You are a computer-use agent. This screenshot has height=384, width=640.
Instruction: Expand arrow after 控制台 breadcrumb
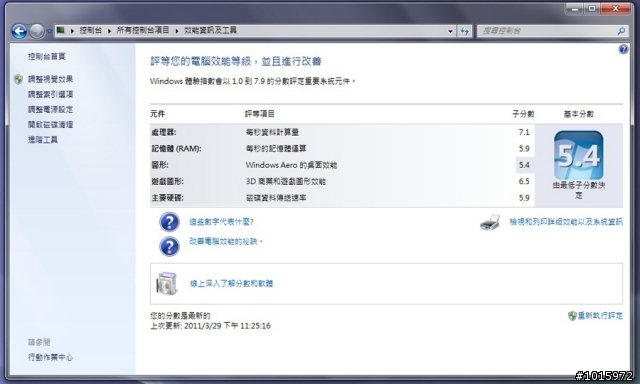(109, 31)
